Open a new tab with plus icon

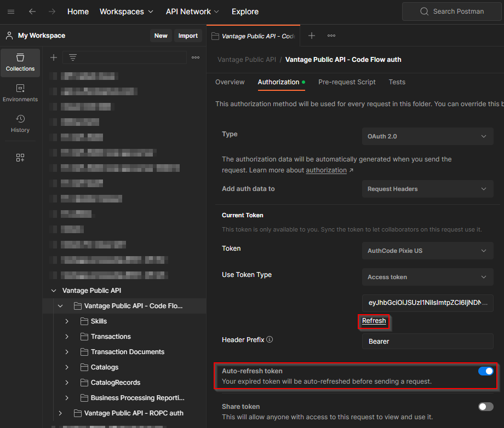click(312, 36)
